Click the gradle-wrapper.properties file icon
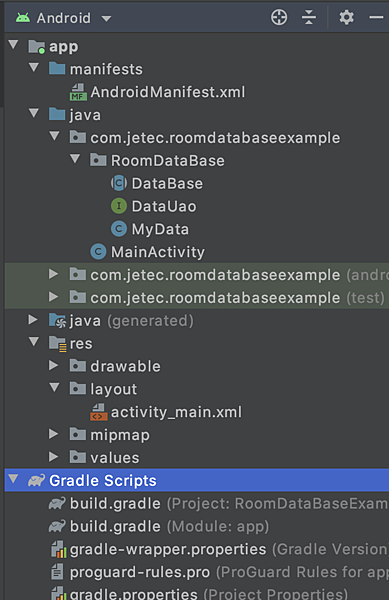Image resolution: width=389 pixels, height=600 pixels. tap(59, 549)
